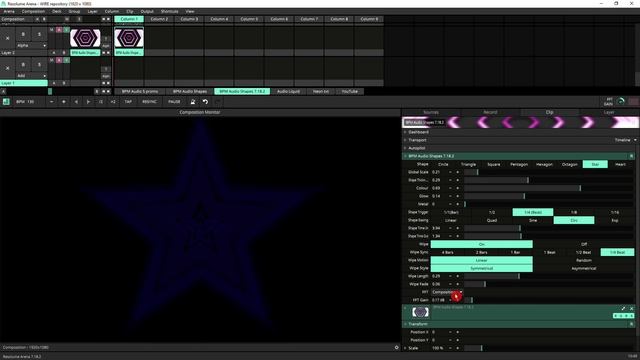Set Wipe to On

[482, 244]
